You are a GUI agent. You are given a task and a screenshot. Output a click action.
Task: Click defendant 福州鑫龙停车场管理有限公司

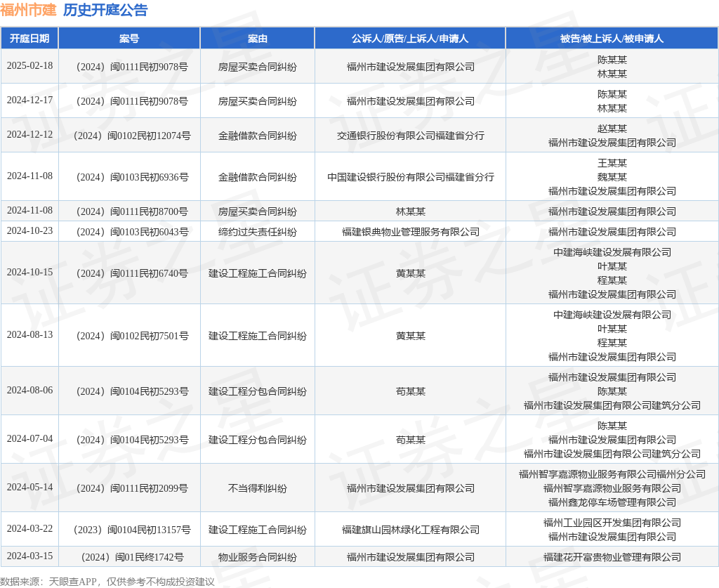[612, 502]
